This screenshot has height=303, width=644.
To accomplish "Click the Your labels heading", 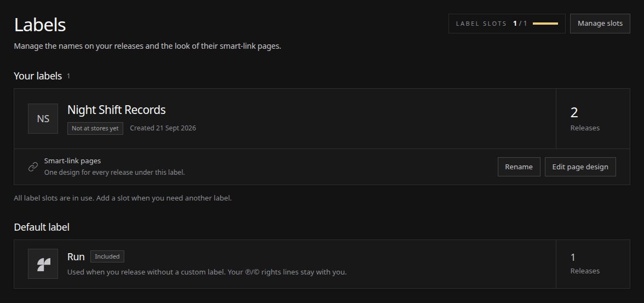I will [38, 76].
